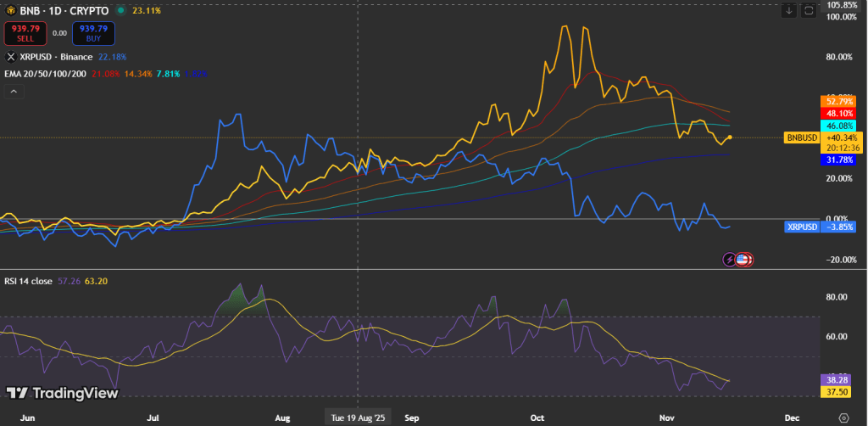This screenshot has width=868, height=426.
Task: Click the yellow 63.20 RSI value
Action: coord(95,282)
